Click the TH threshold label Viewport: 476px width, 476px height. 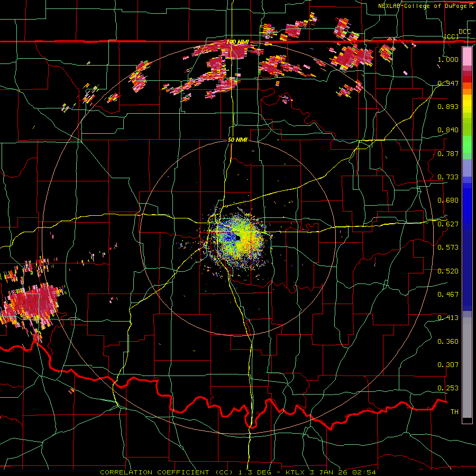(454, 411)
